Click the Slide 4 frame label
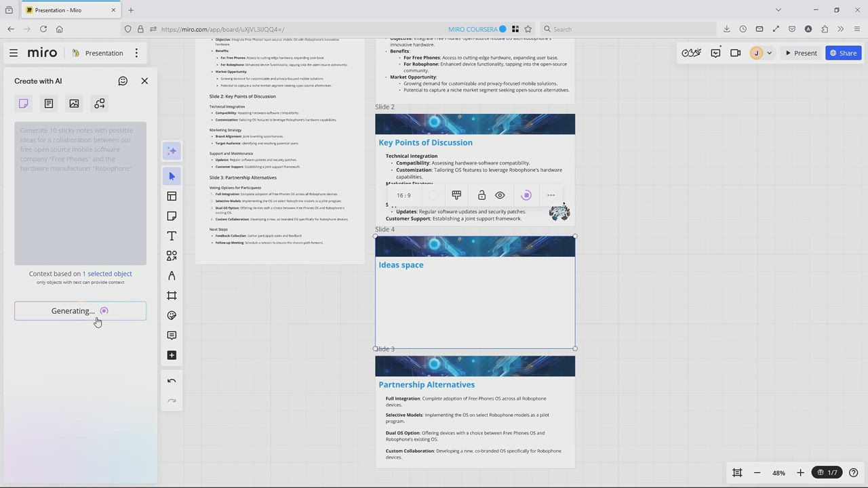Image resolution: width=868 pixels, height=488 pixels. pos(384,229)
